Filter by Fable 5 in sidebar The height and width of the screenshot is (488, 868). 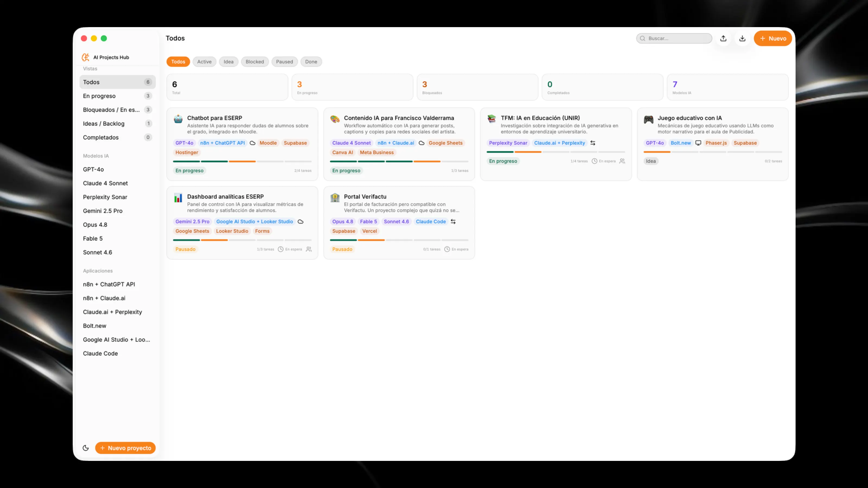point(117,239)
